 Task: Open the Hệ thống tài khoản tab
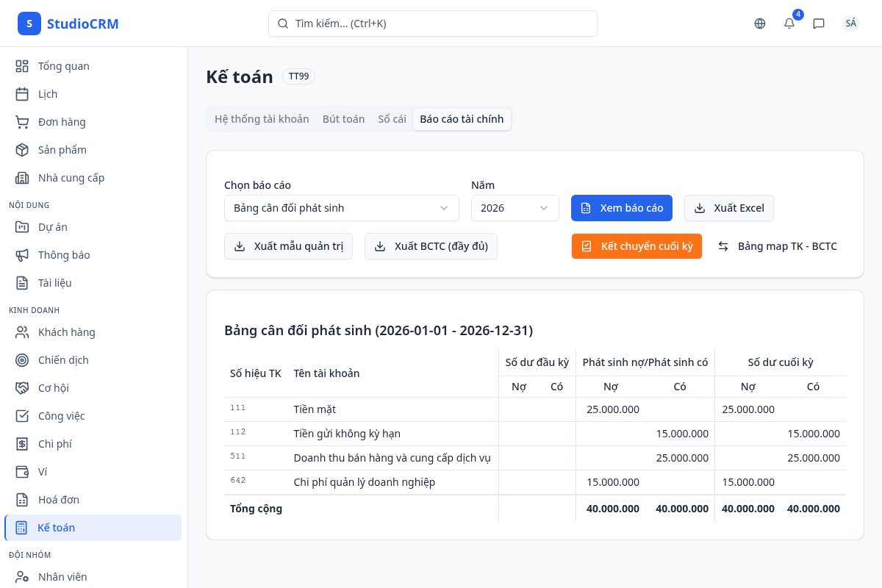(x=262, y=118)
